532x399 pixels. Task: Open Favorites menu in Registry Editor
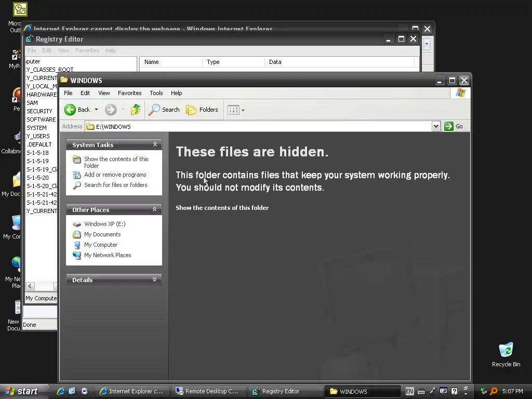[87, 50]
